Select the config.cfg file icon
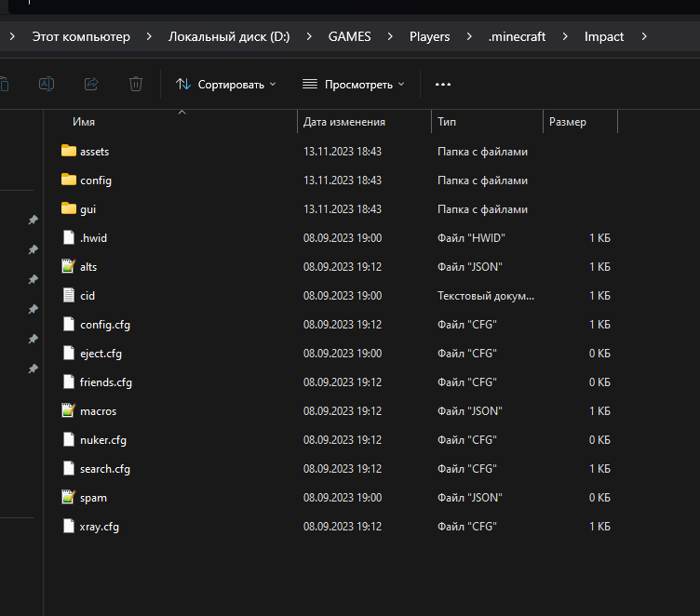Viewport: 700px width, 616px height. [x=69, y=324]
